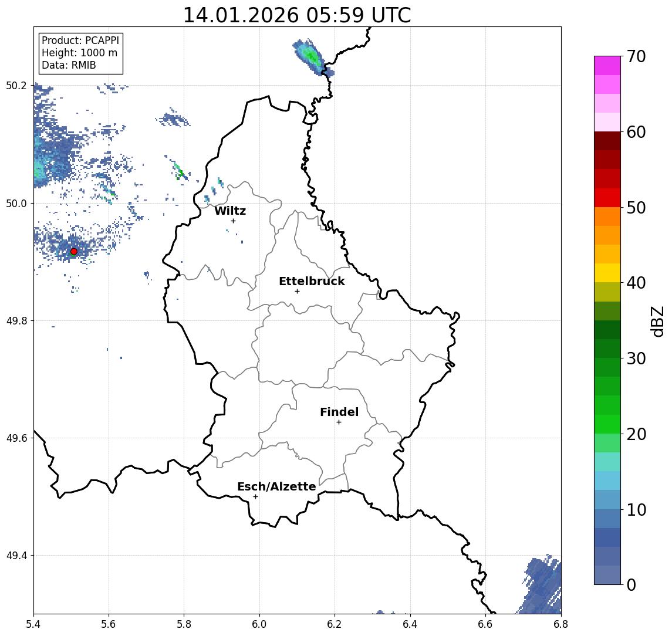Click the longitude axis label 6.4

click(x=410, y=624)
